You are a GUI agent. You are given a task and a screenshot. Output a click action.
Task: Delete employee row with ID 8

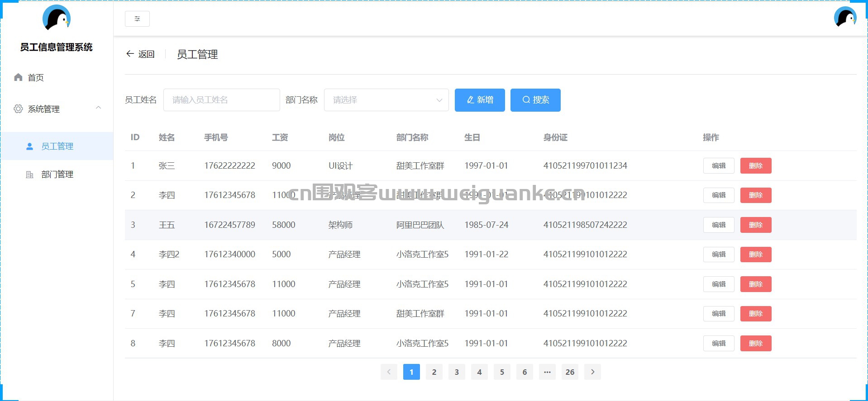(756, 344)
